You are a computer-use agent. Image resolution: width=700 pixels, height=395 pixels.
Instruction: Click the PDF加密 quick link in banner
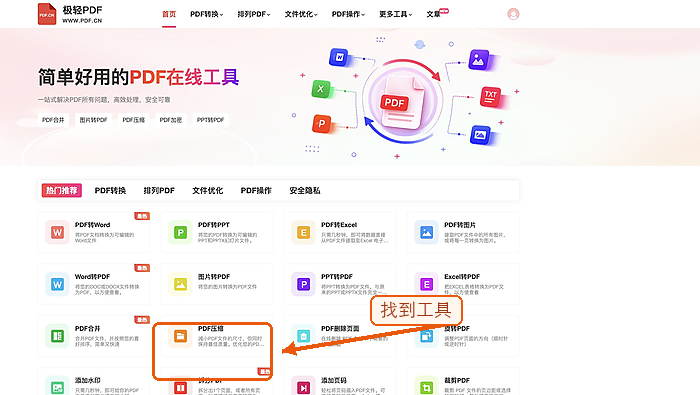click(171, 120)
